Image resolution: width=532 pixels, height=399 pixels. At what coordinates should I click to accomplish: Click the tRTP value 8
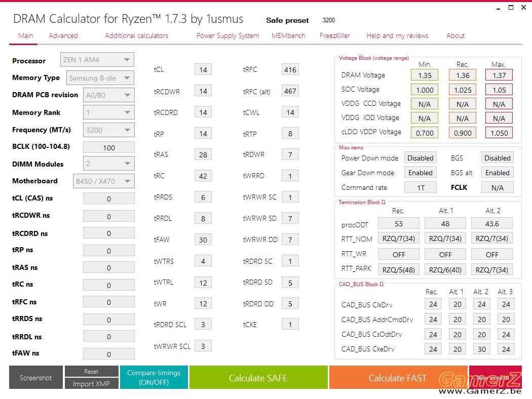[290, 134]
